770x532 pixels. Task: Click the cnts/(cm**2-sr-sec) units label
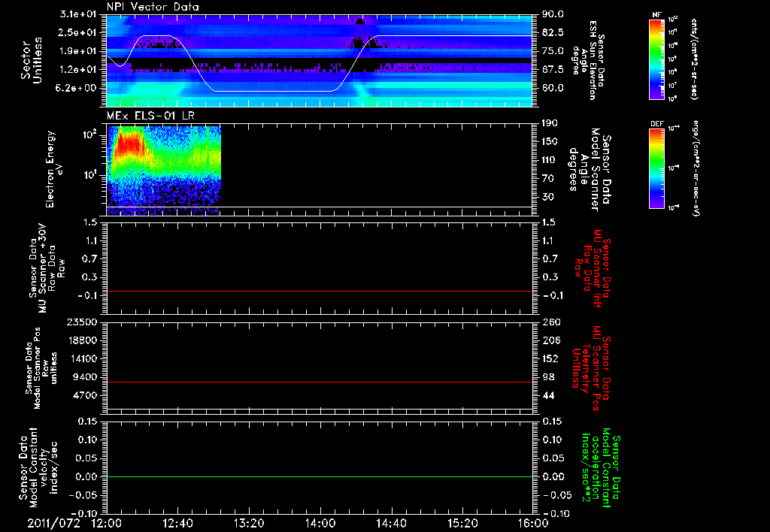693,59
